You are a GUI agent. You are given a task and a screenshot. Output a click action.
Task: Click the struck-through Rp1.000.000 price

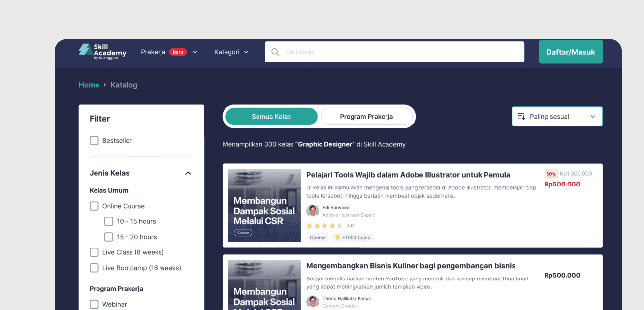[x=576, y=174]
